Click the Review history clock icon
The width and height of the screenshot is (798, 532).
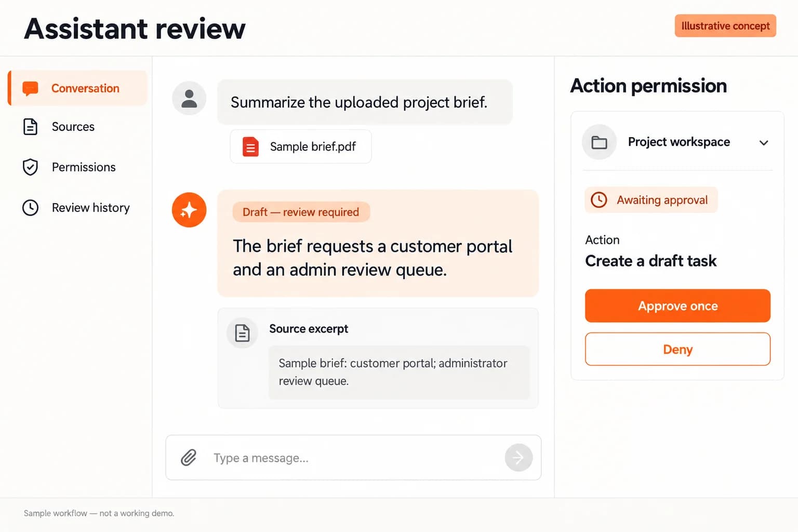(x=30, y=208)
